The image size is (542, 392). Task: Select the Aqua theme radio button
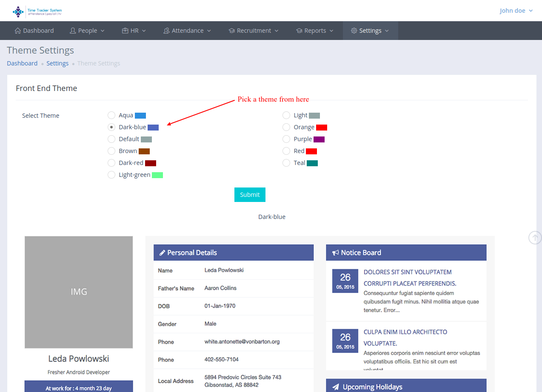[111, 115]
